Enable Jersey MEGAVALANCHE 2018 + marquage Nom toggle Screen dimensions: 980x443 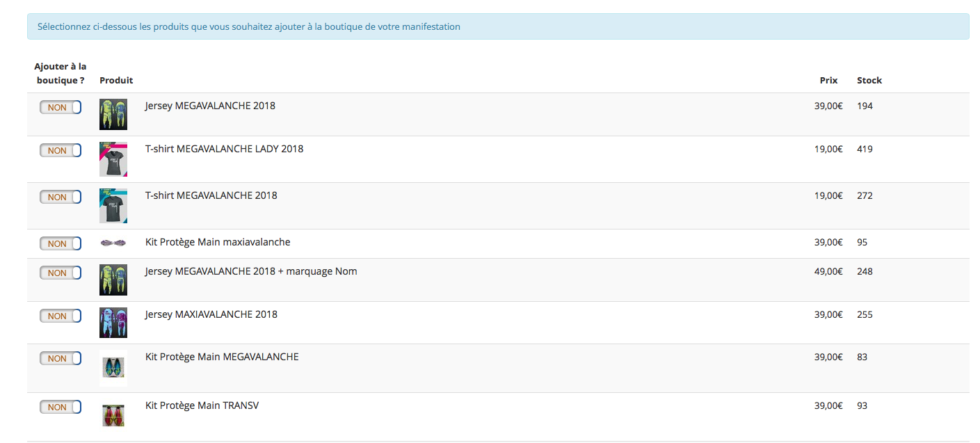(61, 273)
